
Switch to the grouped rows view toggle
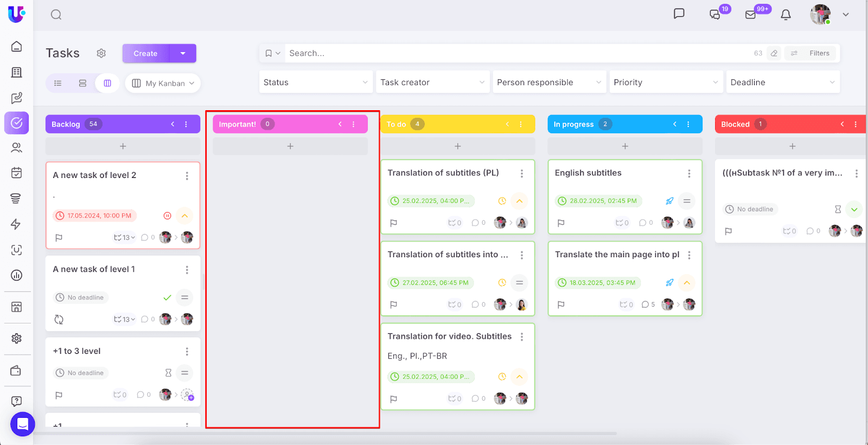(82, 83)
